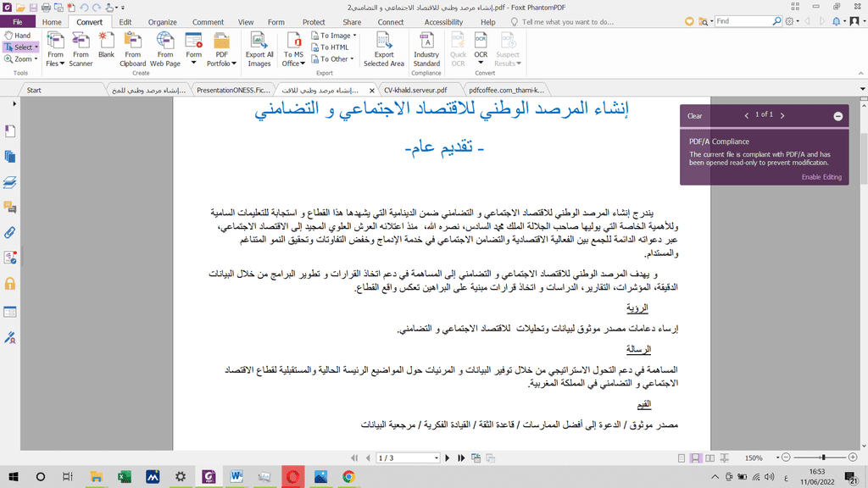Close the active document tab
The height and width of the screenshot is (488, 868).
[372, 90]
